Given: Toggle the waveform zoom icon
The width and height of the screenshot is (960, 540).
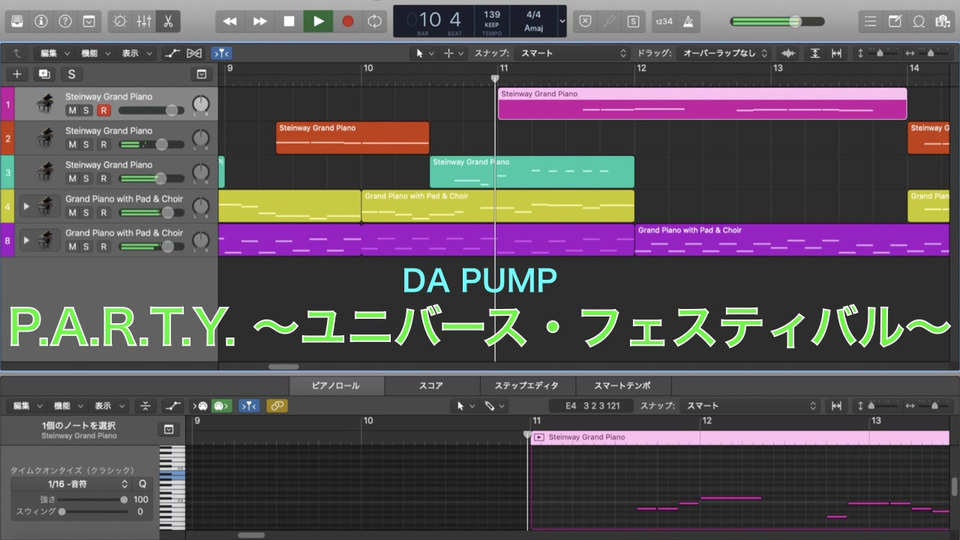Looking at the screenshot, I should click(788, 53).
